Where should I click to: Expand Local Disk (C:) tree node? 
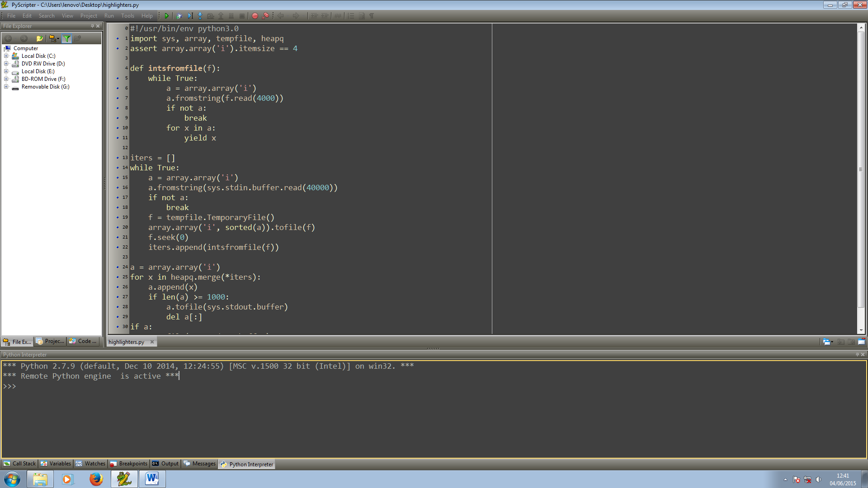[x=6, y=56]
